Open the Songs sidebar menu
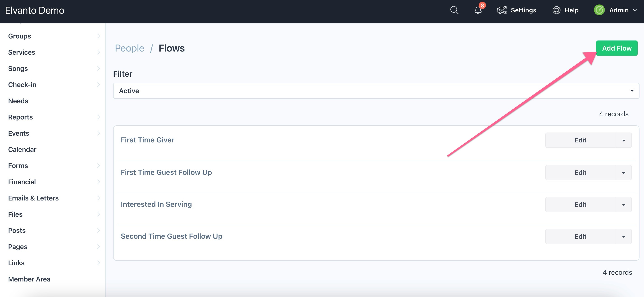644x297 pixels. (x=18, y=69)
